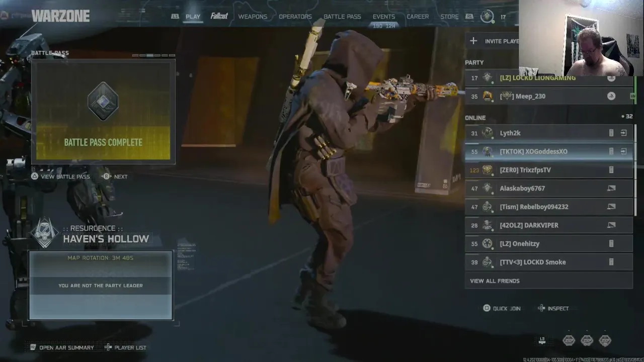Open the BATTLE PASS tab
Screen dimensions: 644x362
point(342,17)
